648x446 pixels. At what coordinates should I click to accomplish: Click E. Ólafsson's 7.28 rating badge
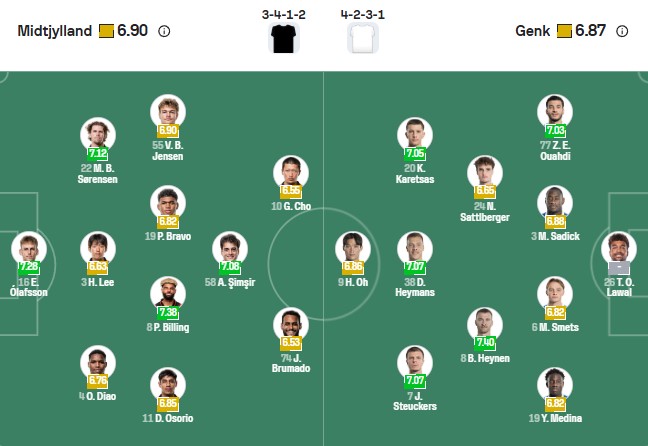coord(29,267)
